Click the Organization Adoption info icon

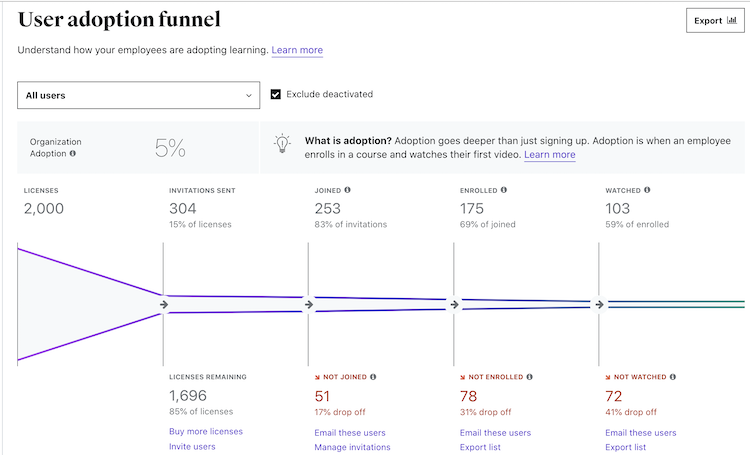[x=73, y=154]
